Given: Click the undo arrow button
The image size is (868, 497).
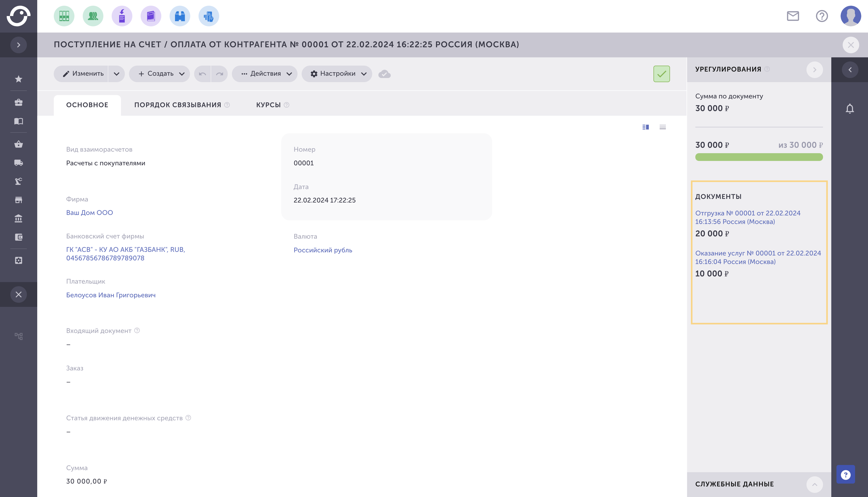Looking at the screenshot, I should tap(202, 74).
